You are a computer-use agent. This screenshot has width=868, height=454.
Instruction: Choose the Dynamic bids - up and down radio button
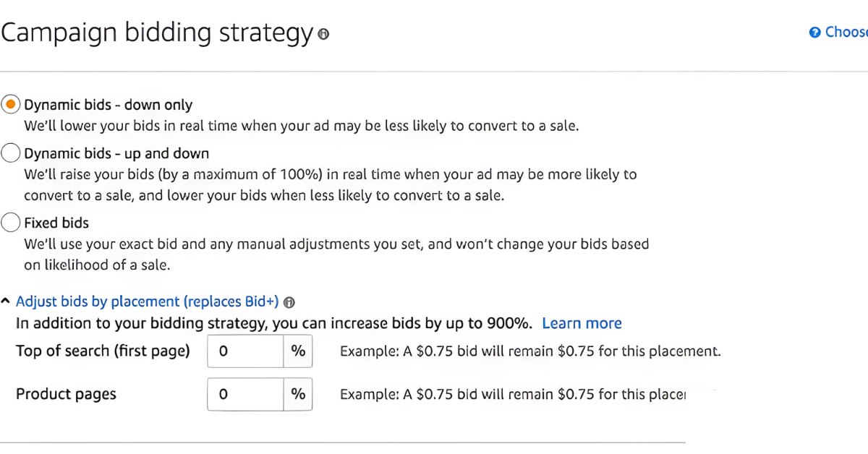[11, 153]
